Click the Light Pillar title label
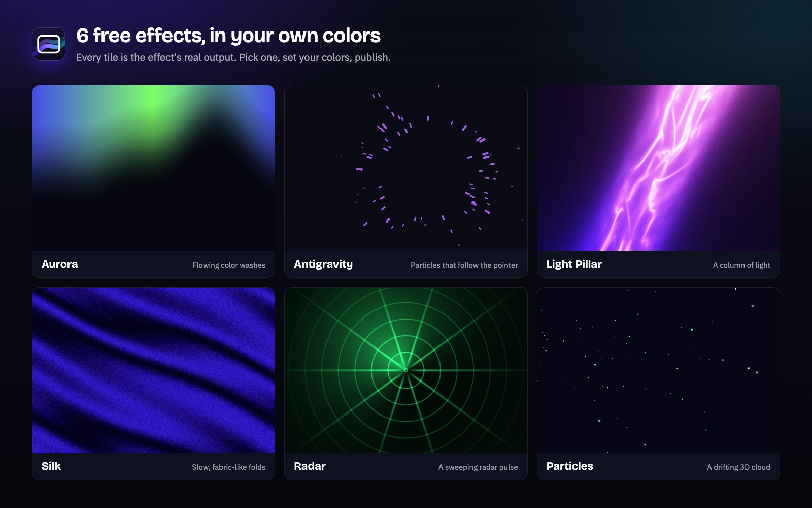This screenshot has height=508, width=812. 574,264
